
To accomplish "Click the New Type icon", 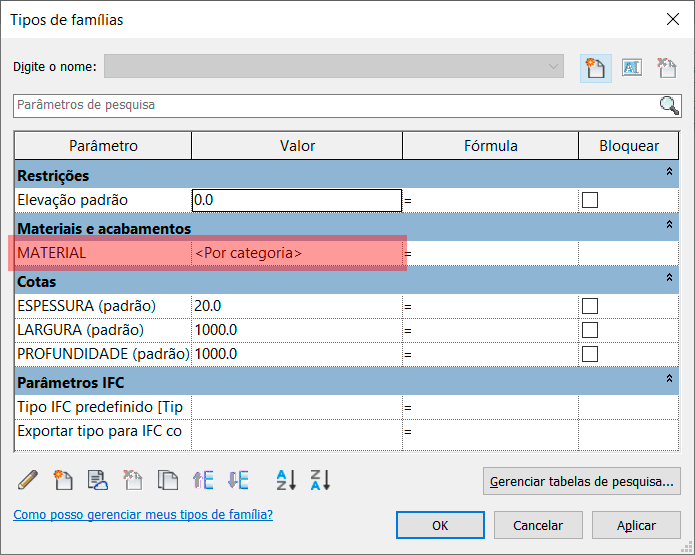I will pos(596,67).
